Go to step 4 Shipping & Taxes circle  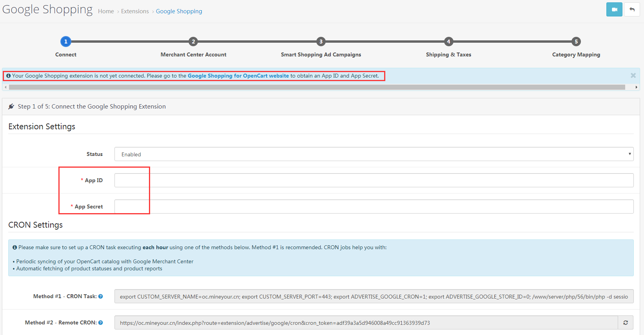click(x=449, y=42)
